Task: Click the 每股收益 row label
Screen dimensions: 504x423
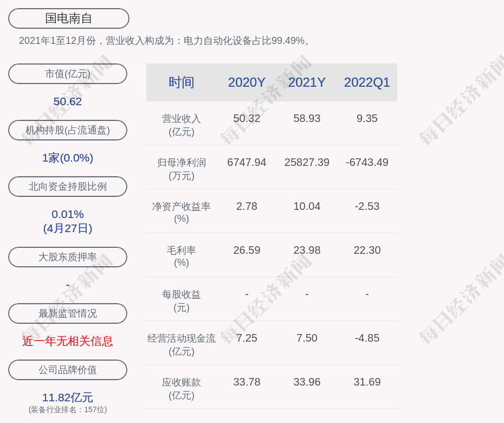Action: [x=182, y=301]
